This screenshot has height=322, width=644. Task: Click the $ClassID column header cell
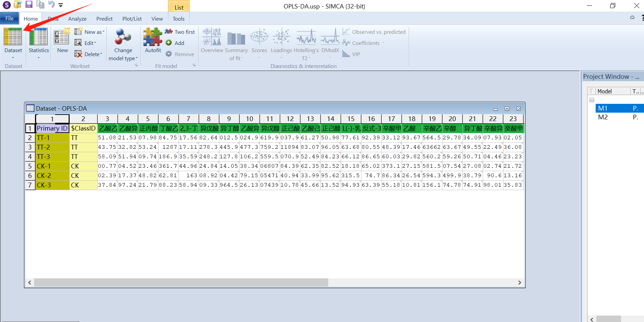pos(83,129)
